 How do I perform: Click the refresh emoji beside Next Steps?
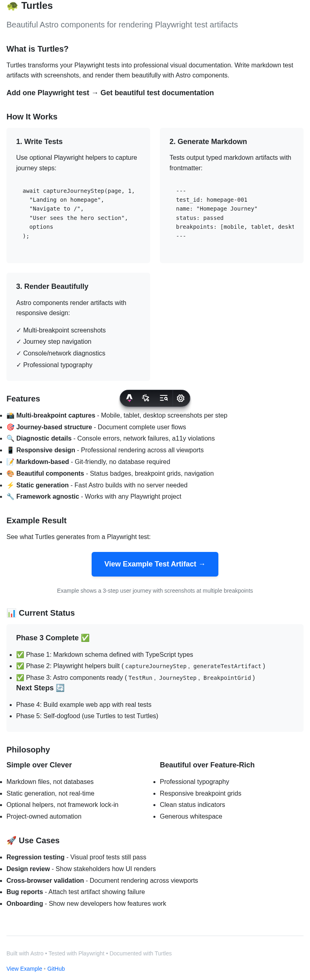(60, 688)
